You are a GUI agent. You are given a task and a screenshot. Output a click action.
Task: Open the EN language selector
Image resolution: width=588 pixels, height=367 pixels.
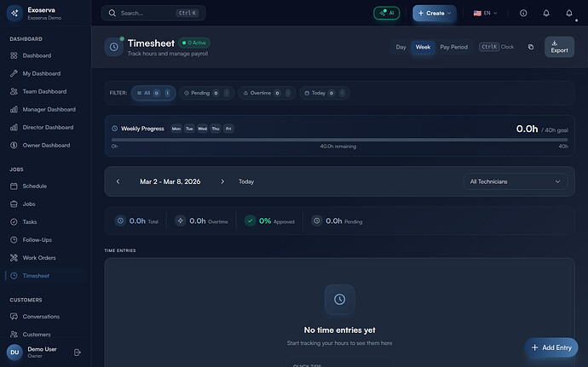487,14
